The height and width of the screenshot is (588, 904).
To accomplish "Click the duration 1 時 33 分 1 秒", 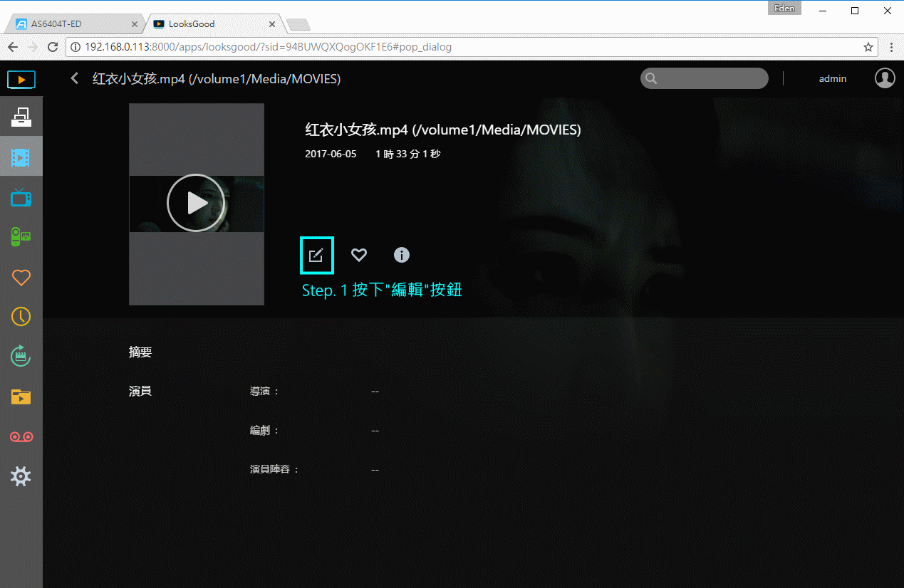I will [x=408, y=154].
